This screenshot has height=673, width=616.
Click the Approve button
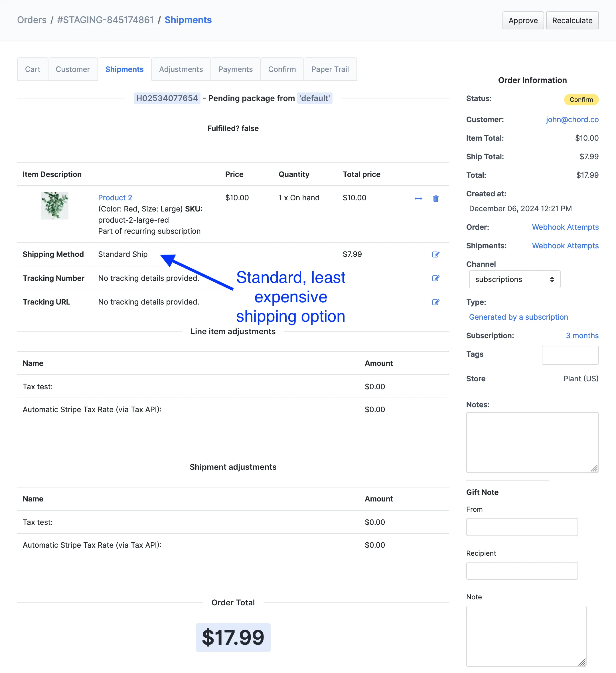[x=523, y=20]
